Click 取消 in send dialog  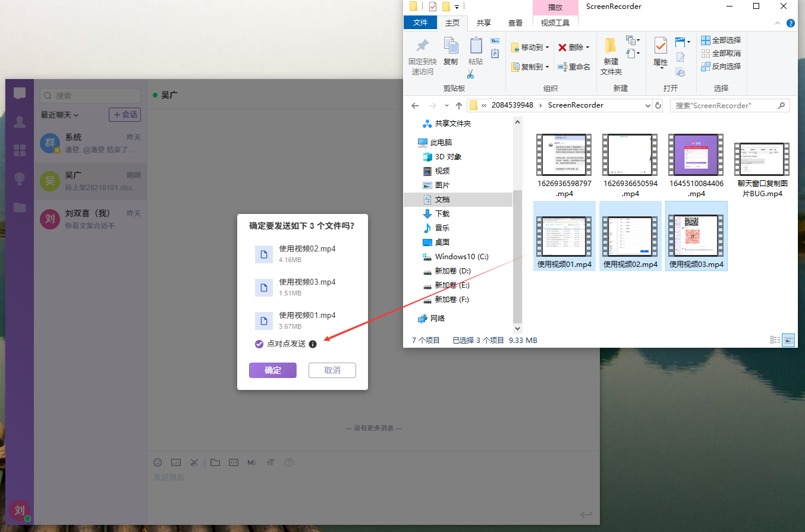click(332, 370)
